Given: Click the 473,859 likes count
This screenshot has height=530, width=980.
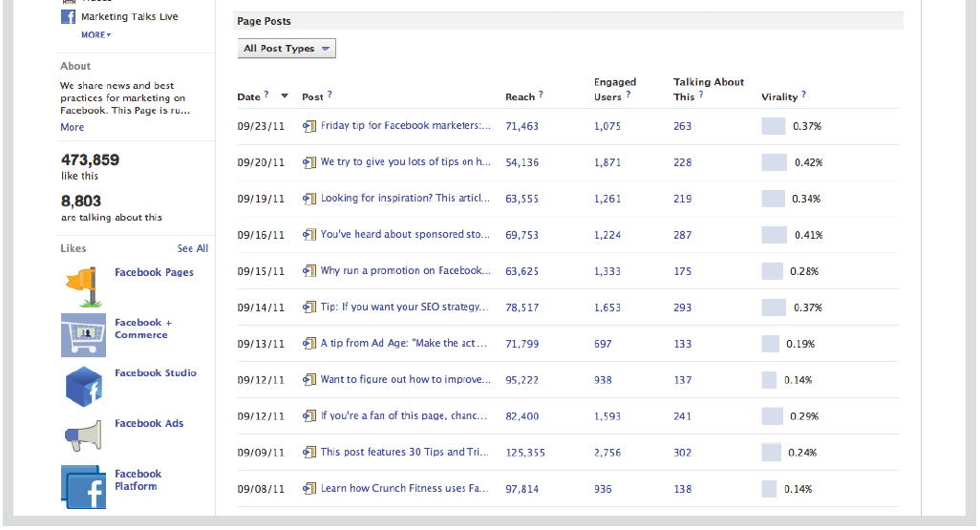Looking at the screenshot, I should 90,160.
